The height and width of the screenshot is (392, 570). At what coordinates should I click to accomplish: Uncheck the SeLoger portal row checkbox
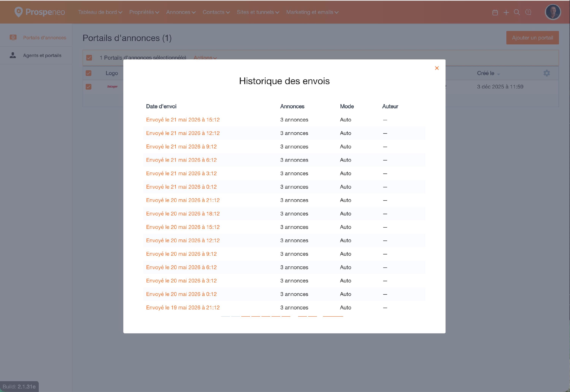tap(89, 87)
